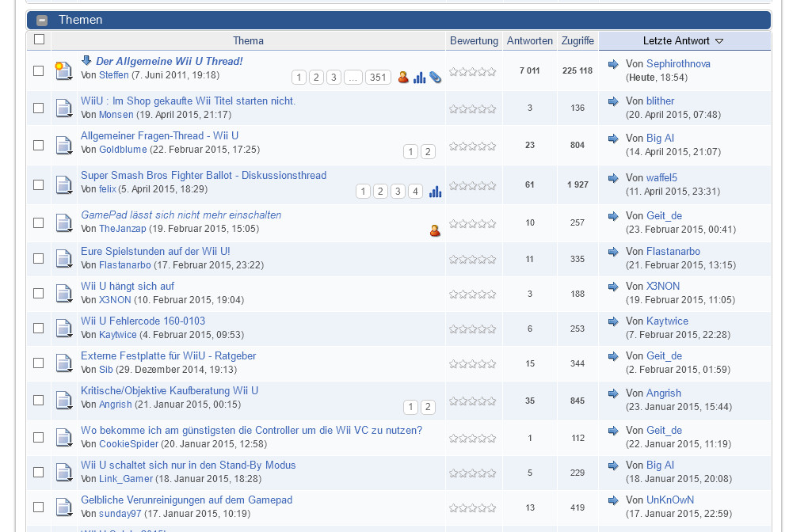Check the box for Super Smash Bros Ballot thread
This screenshot has width=789, height=532.
coord(38,185)
